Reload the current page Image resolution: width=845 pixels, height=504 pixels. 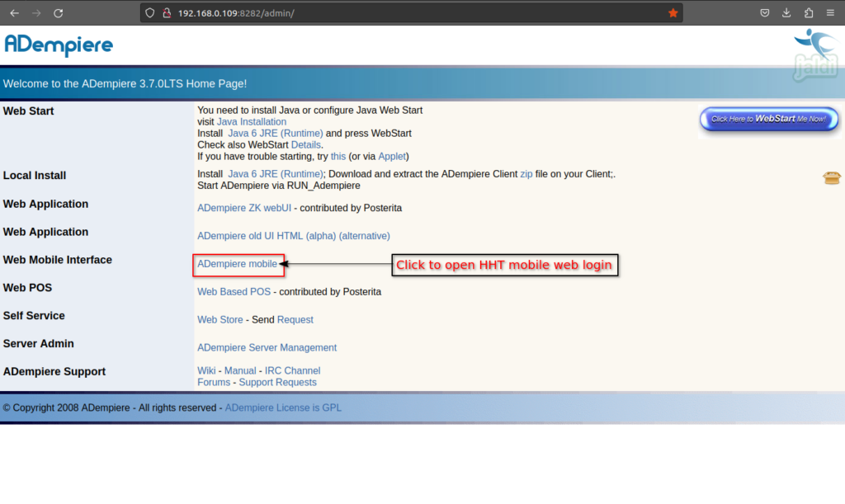coord(59,13)
